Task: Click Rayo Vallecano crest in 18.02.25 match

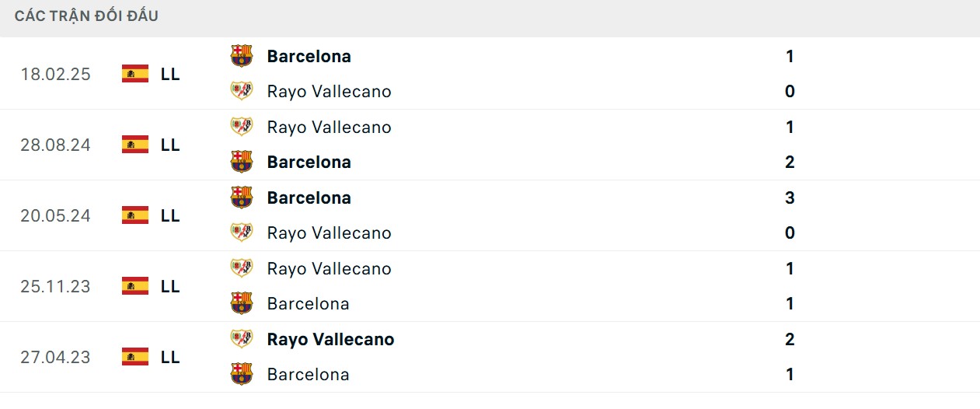Action: tap(242, 91)
